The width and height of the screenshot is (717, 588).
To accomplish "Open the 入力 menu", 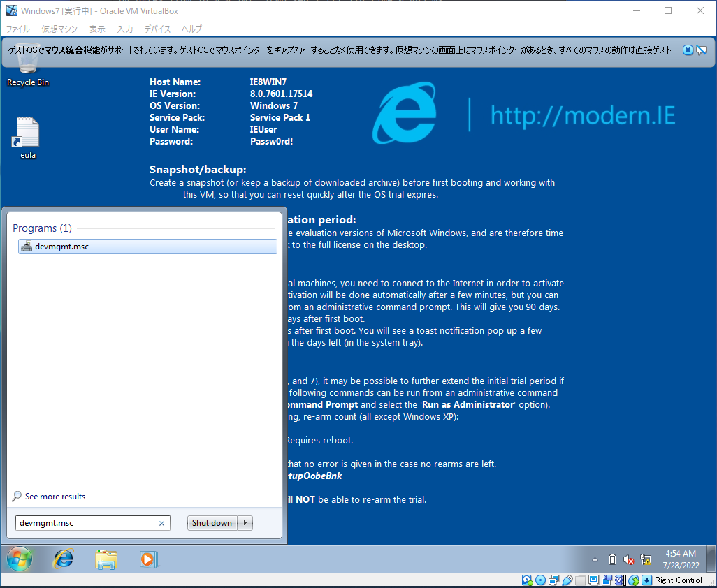I will (125, 29).
